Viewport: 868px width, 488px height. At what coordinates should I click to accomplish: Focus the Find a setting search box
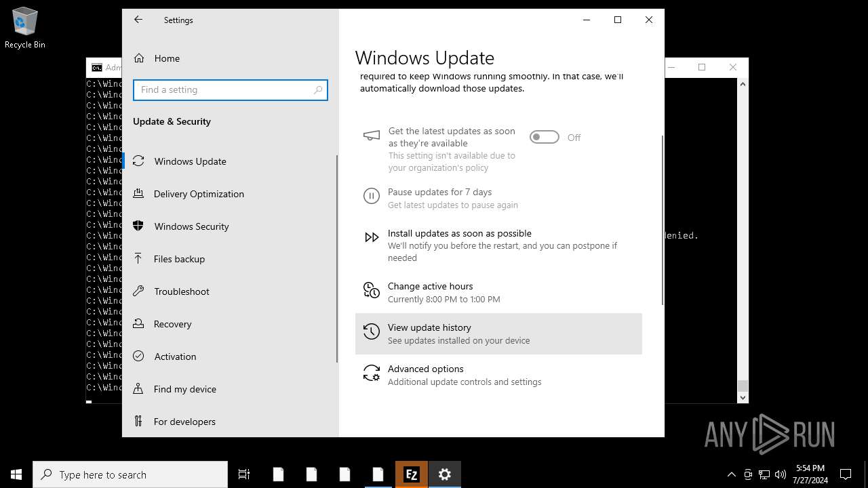[x=231, y=89]
